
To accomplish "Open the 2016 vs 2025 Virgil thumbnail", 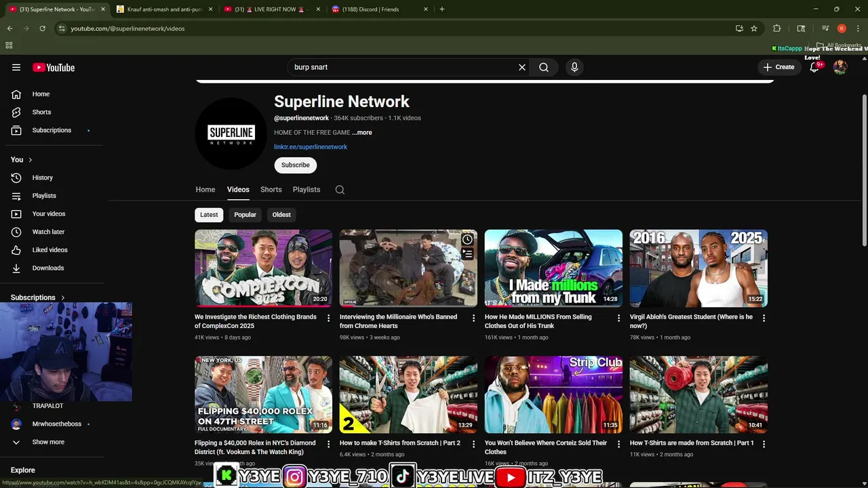I will coord(698,268).
